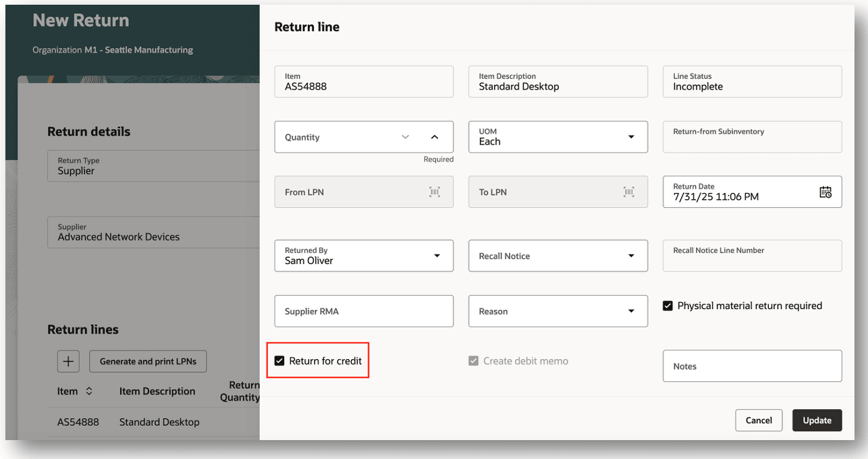This screenshot has width=868, height=459.
Task: Click the Item column sort icon
Action: 89,391
